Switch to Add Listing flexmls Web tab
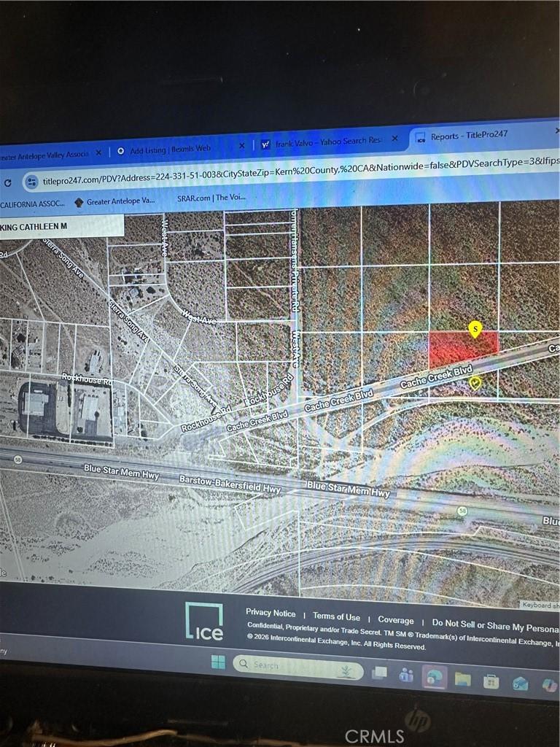Screen dimensions: 560x747 170,150
